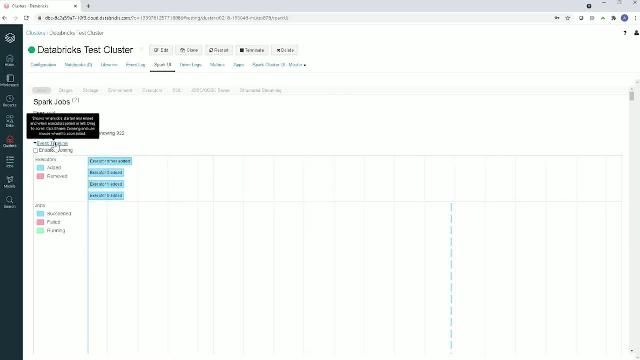Image resolution: width=640 pixels, height=360 pixels.
Task: Select the Jobs tab in Spark UI
Action: point(42,90)
